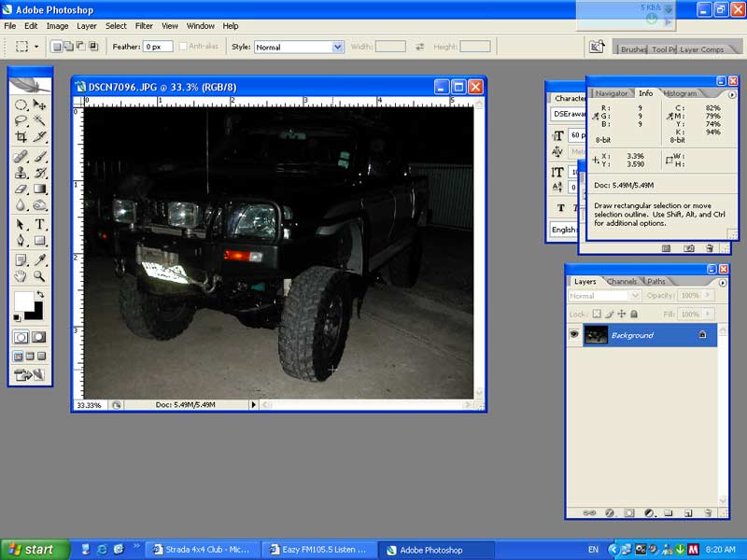Choose the Clone Stamp tool

coord(21,172)
